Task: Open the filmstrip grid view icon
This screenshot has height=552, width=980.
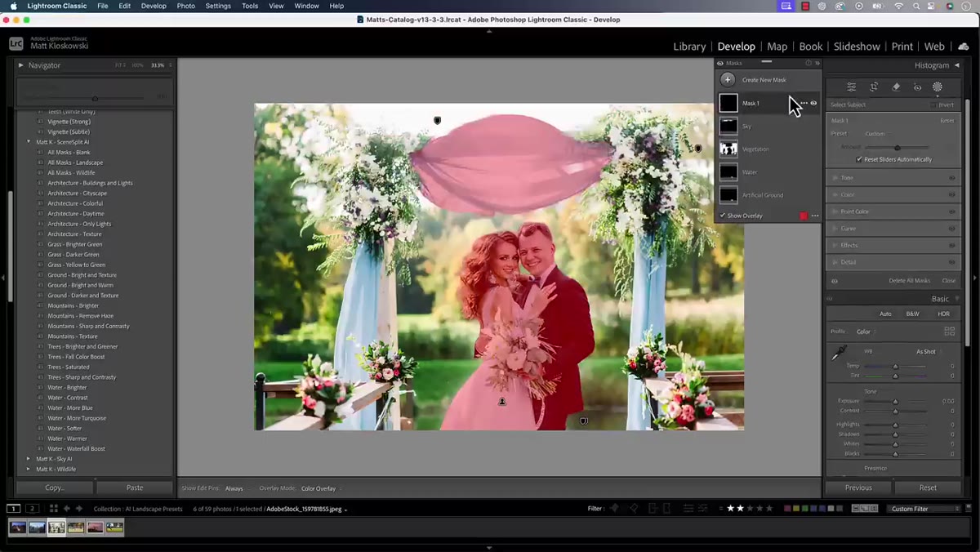Action: tap(54, 509)
